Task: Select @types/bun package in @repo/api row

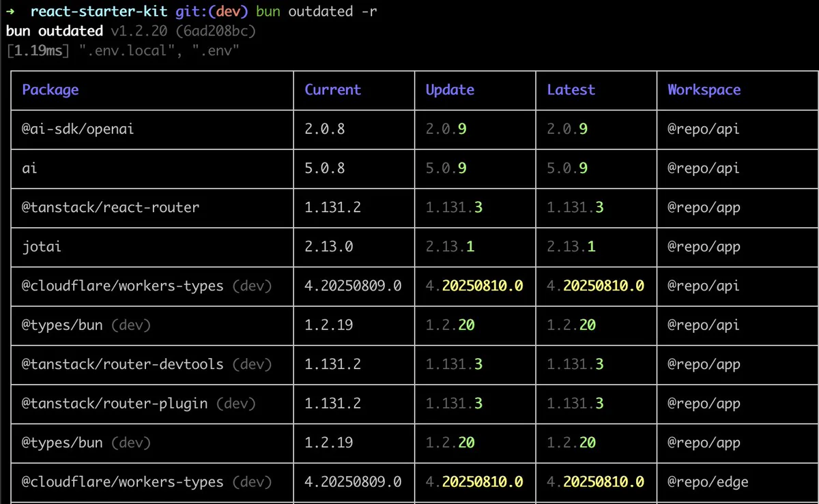Action: [x=86, y=325]
